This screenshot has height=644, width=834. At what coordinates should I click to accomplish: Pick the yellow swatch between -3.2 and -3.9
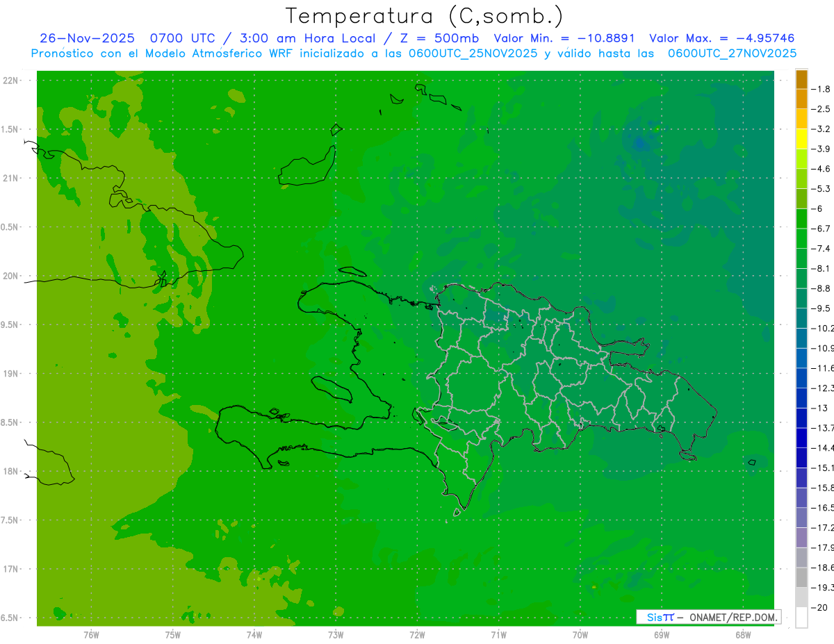tap(801, 139)
